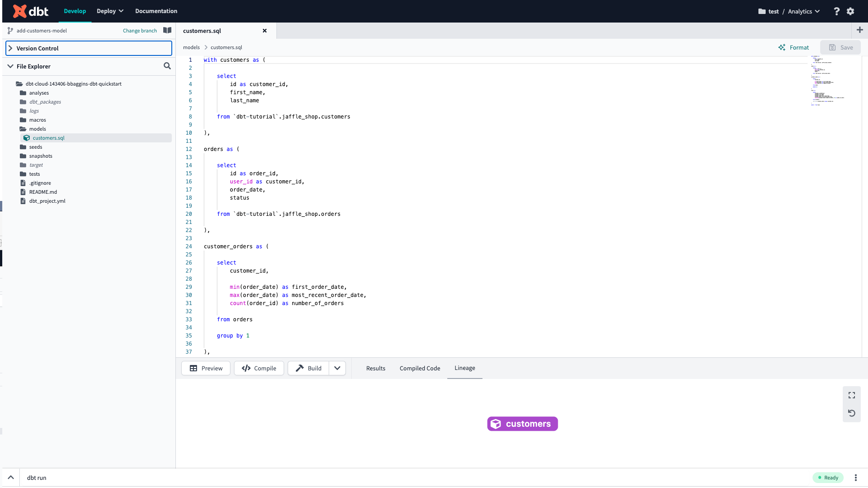The image size is (868, 488).
Task: Click the .gitignore file icon
Action: pos(23,183)
